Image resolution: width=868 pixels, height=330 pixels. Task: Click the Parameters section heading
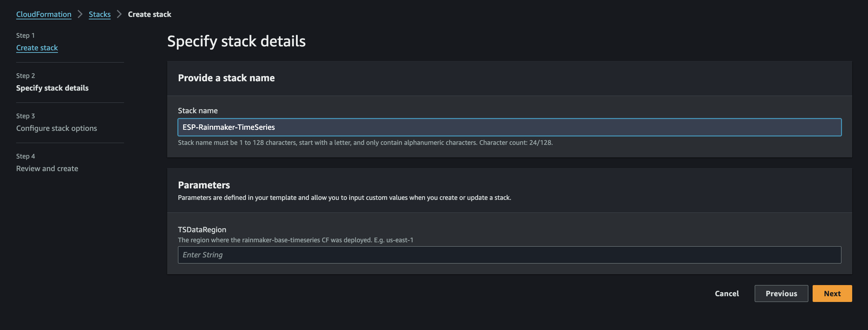(204, 185)
